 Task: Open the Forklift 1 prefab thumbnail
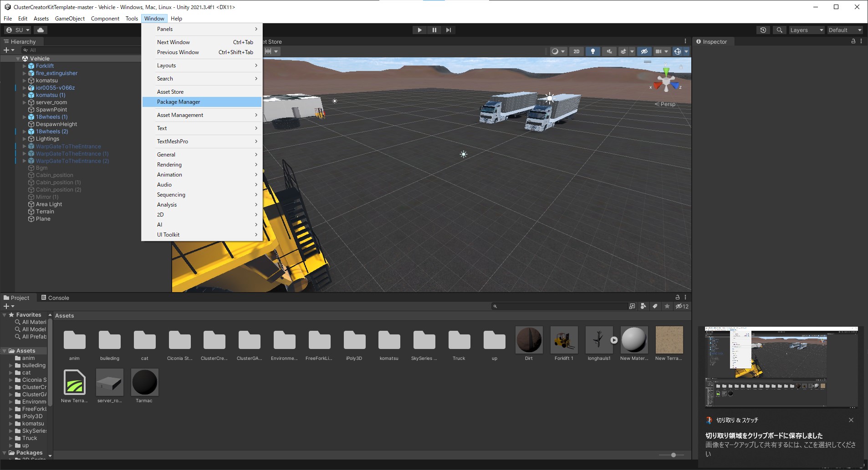564,340
